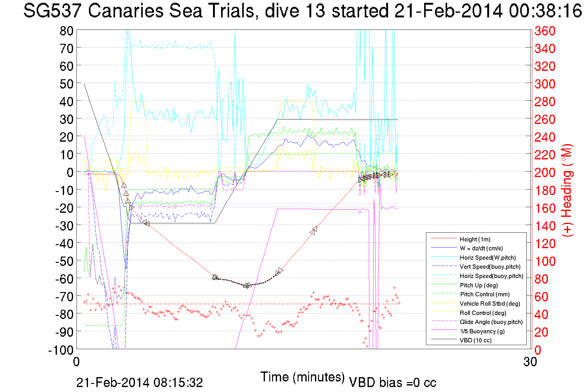Click legend label 'Roll Control (deg)'
This screenshot has width=588, height=392.
(x=483, y=313)
